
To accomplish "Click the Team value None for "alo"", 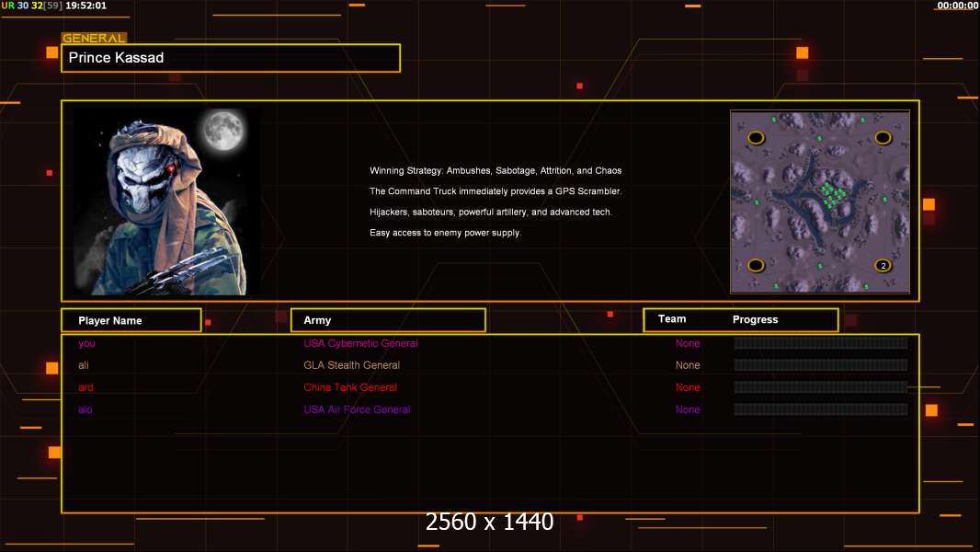I will tap(688, 409).
